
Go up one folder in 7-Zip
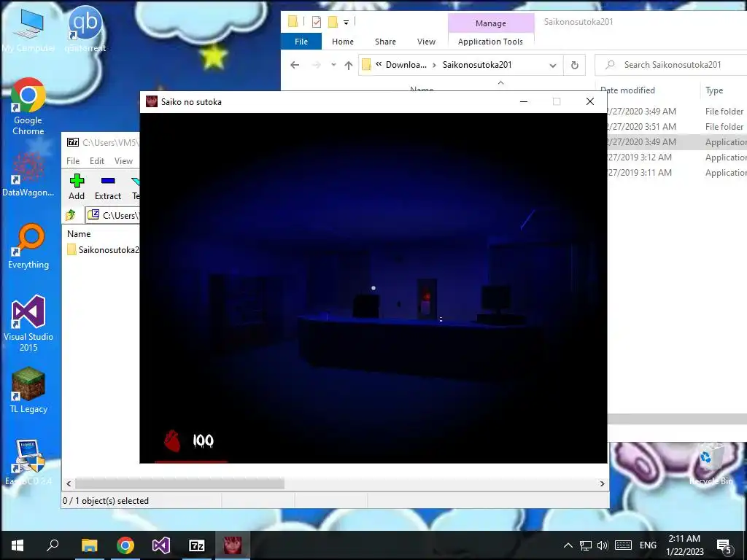click(71, 215)
